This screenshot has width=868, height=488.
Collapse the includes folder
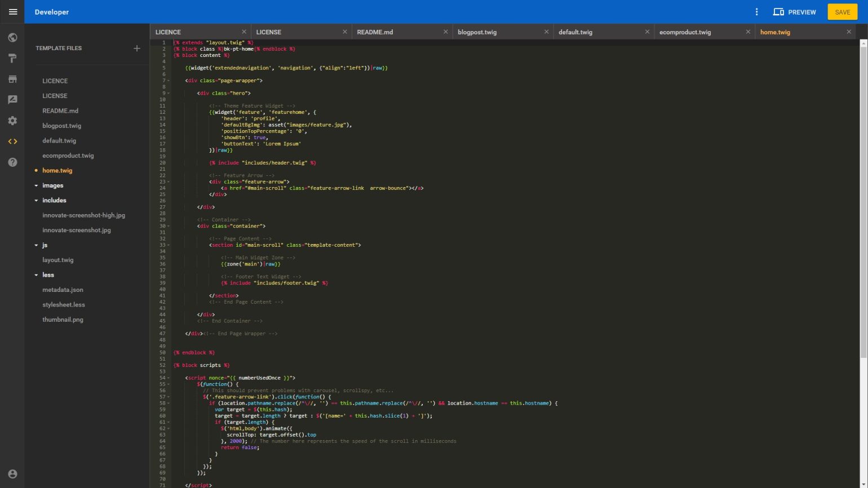click(x=37, y=200)
